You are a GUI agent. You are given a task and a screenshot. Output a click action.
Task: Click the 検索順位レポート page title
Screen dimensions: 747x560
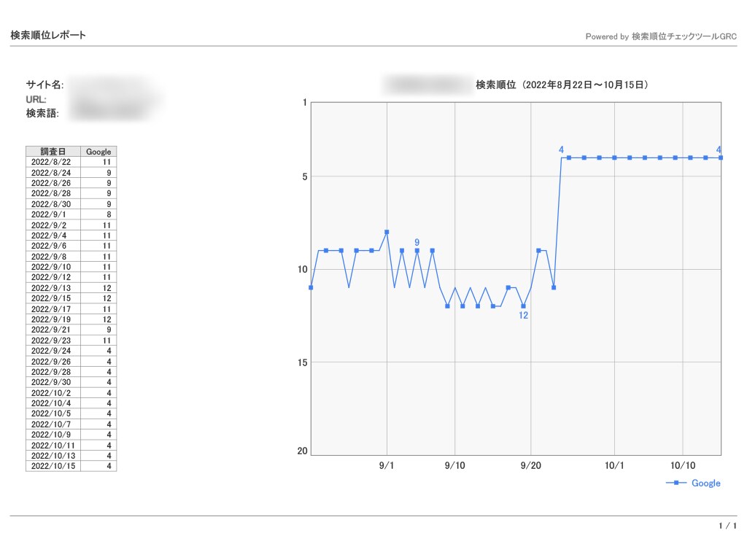click(x=48, y=35)
